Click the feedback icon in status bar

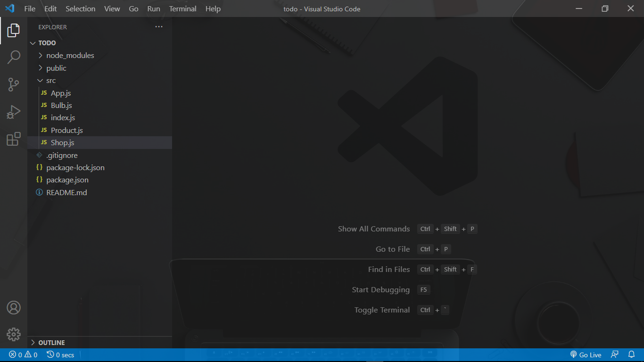coord(614,354)
